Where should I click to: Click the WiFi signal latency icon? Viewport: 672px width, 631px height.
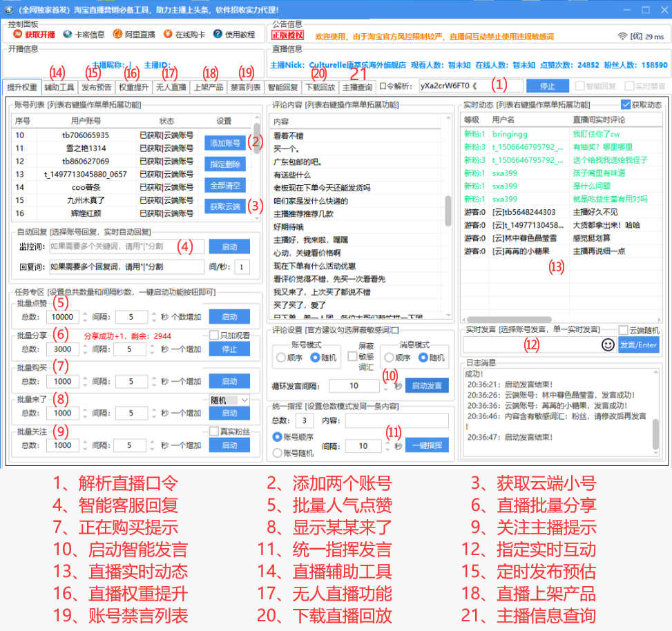622,35
